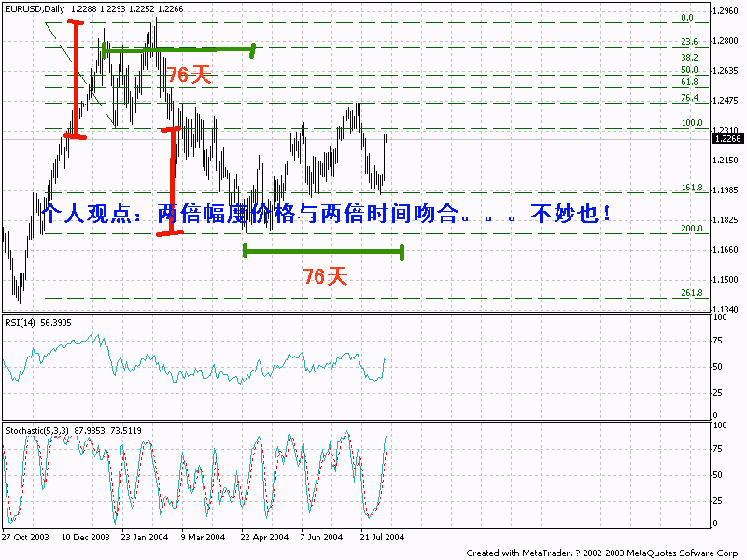
Task: Click the 1.1825 price axis value
Action: 726,220
